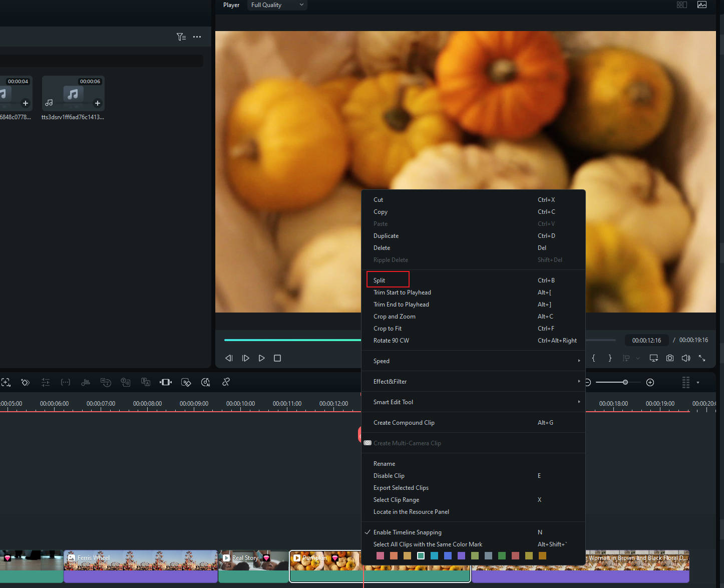Choose Export Selected Clips
This screenshot has height=588, width=724.
coord(473,488)
